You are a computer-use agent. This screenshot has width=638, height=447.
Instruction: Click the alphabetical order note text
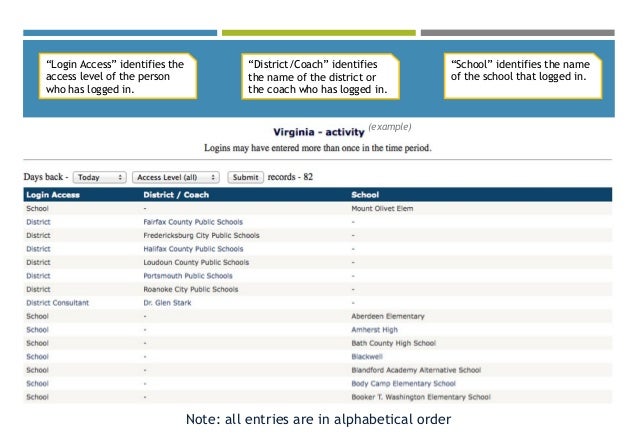(319, 419)
